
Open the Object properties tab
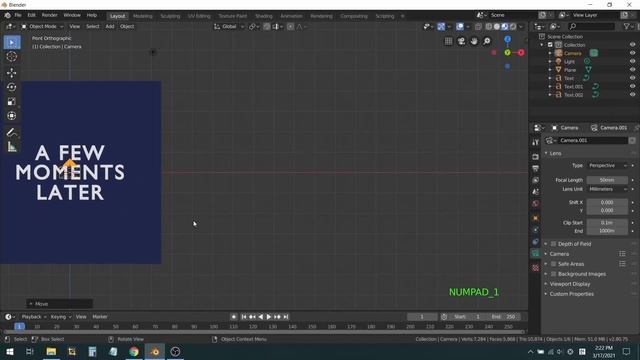click(536, 218)
